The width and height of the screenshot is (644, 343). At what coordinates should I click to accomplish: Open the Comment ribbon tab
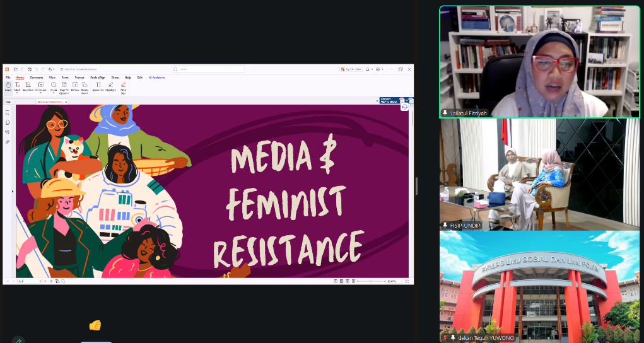pyautogui.click(x=37, y=78)
